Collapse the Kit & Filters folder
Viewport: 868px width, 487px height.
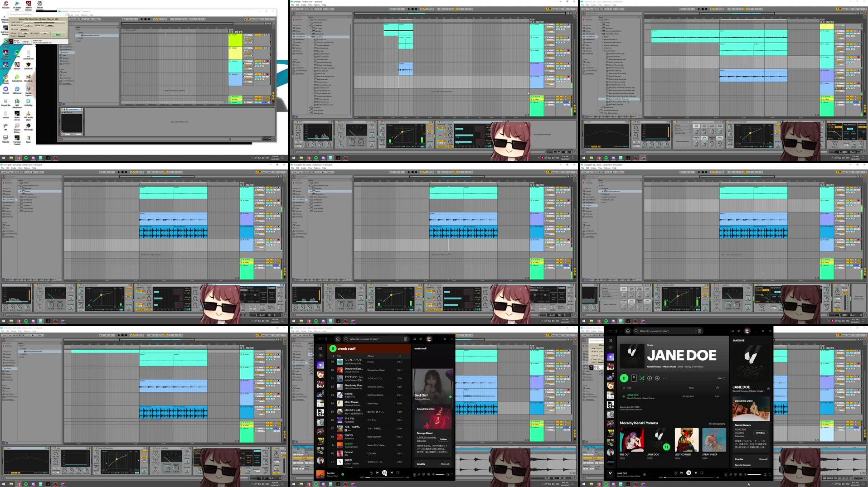tap(310, 25)
